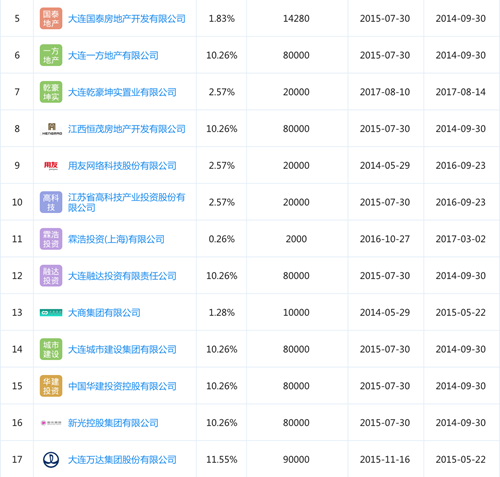Click the 乾豪坤实 green logo icon
This screenshot has height=477, width=500.
[x=51, y=92]
